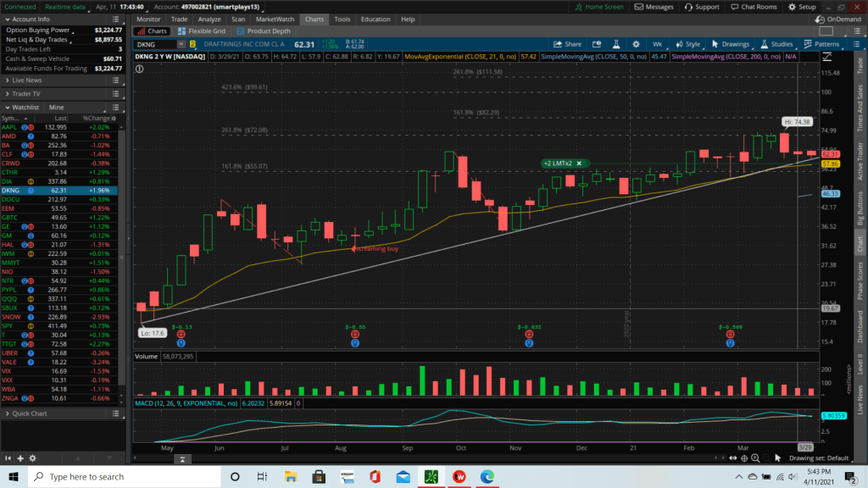The height and width of the screenshot is (488, 868).
Task: Open the Drawings tools menu
Action: click(731, 44)
